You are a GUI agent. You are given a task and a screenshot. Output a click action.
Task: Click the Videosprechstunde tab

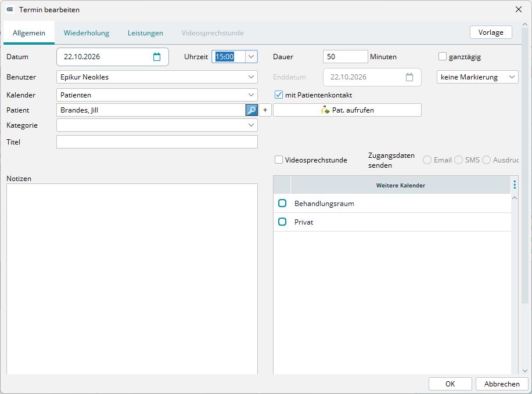213,33
